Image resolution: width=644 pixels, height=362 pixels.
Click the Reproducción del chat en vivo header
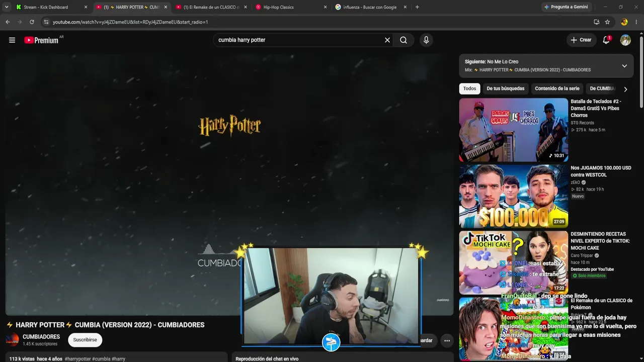(x=267, y=359)
